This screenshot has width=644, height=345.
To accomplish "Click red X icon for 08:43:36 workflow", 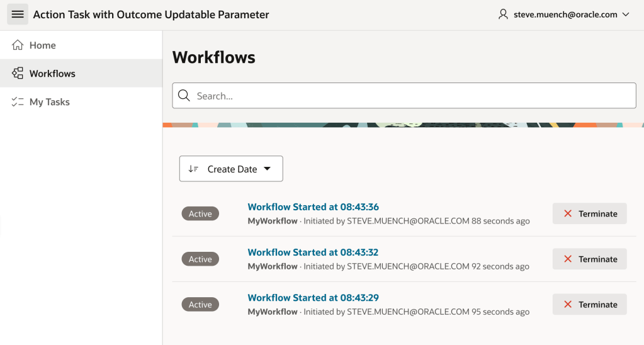I will click(568, 214).
